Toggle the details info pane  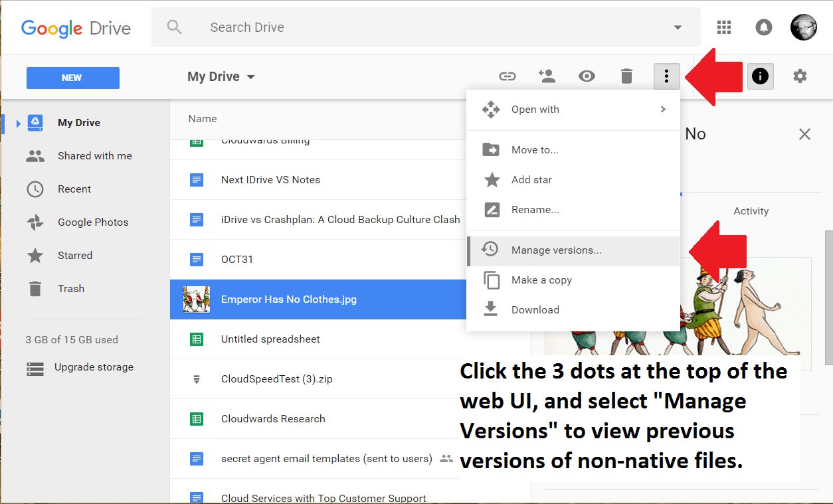(760, 76)
